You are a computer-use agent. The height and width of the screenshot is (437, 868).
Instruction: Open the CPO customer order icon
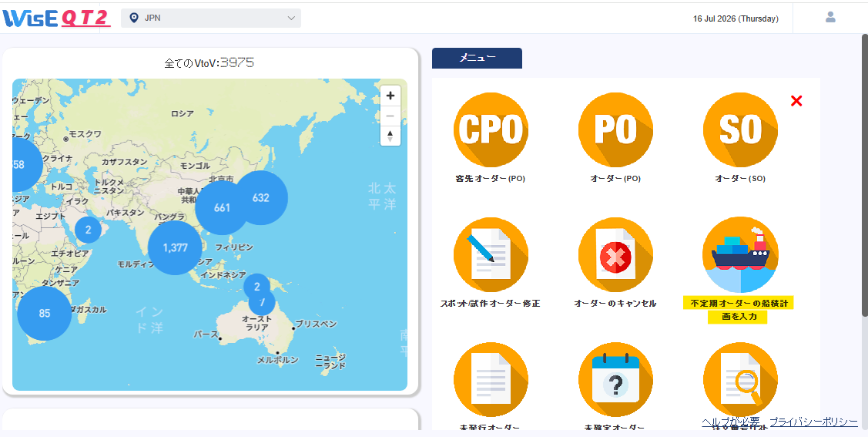491,129
